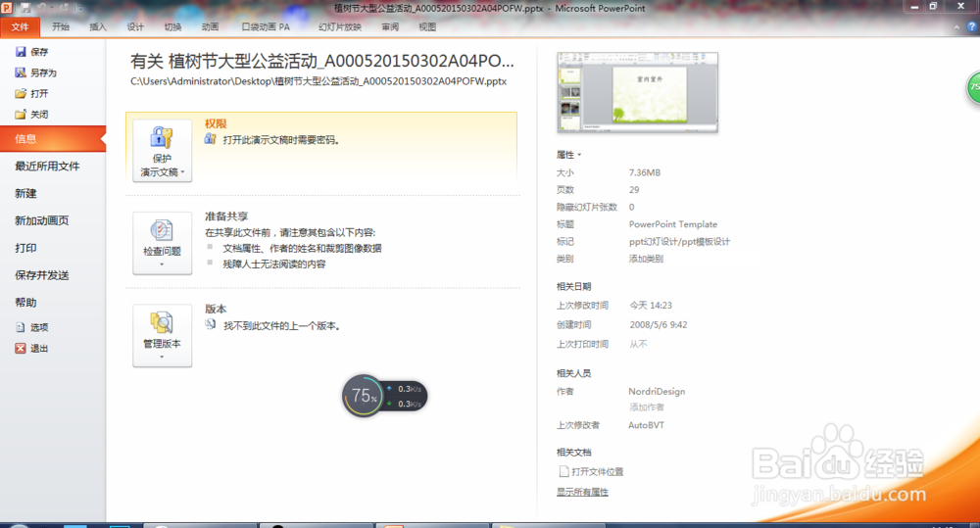This screenshot has height=528, width=980.
Task: Click the creation date 2008/5/6 9:42
Action: point(659,325)
